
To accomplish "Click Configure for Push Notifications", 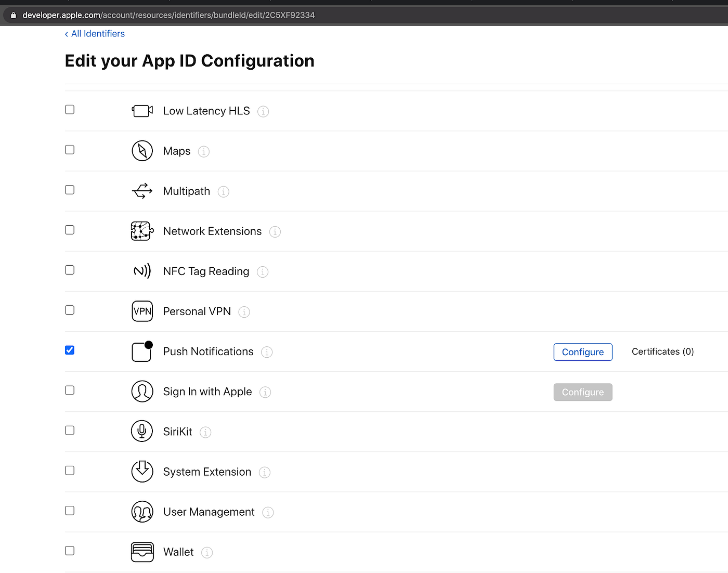I will click(582, 352).
